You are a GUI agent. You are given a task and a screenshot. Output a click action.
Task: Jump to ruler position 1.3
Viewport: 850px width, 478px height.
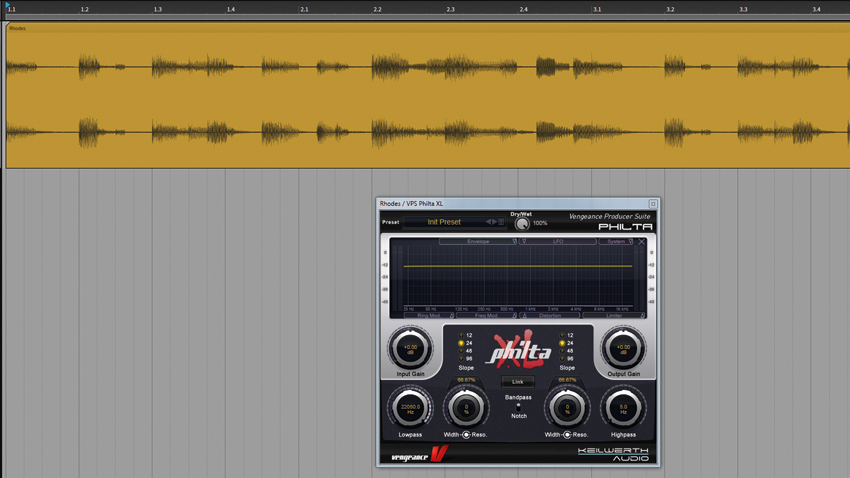[x=158, y=9]
